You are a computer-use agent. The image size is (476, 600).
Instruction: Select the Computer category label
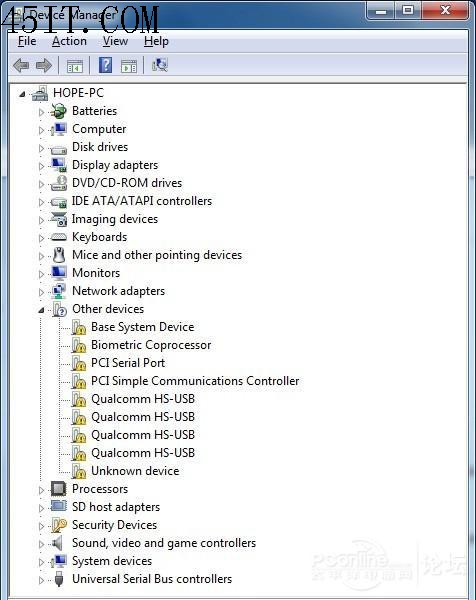point(99,129)
